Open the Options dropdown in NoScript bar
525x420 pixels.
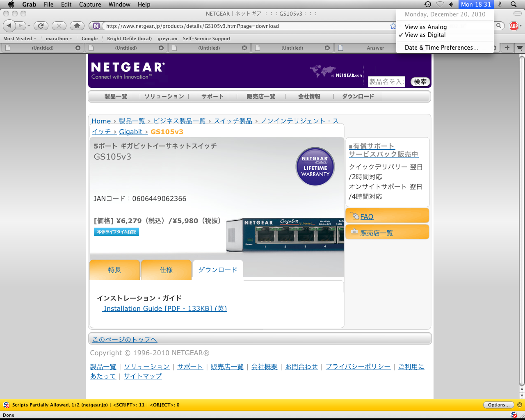tap(498, 405)
